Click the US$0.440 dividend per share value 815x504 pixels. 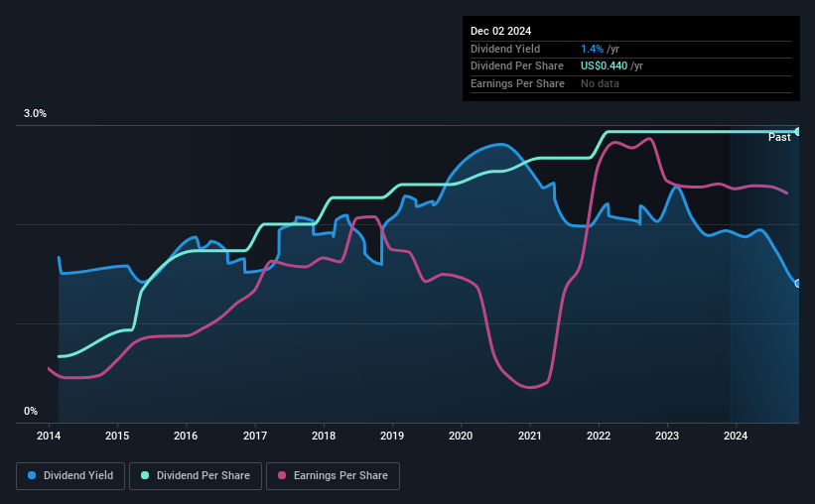(x=604, y=66)
